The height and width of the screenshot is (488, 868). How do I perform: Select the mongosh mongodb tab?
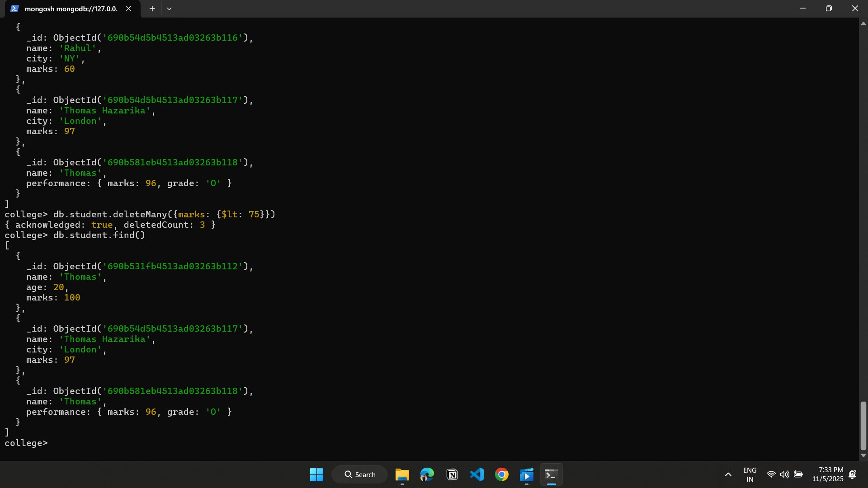tap(71, 9)
